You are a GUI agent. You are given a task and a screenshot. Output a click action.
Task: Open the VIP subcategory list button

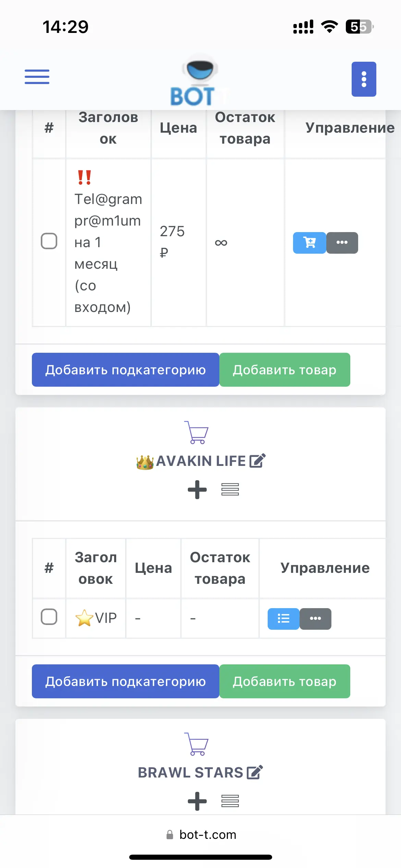coord(283,619)
